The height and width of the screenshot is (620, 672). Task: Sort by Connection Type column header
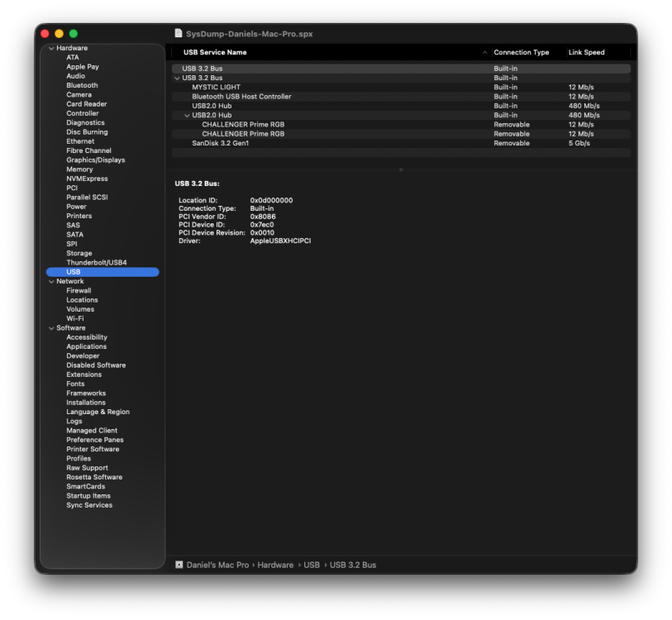(x=521, y=52)
